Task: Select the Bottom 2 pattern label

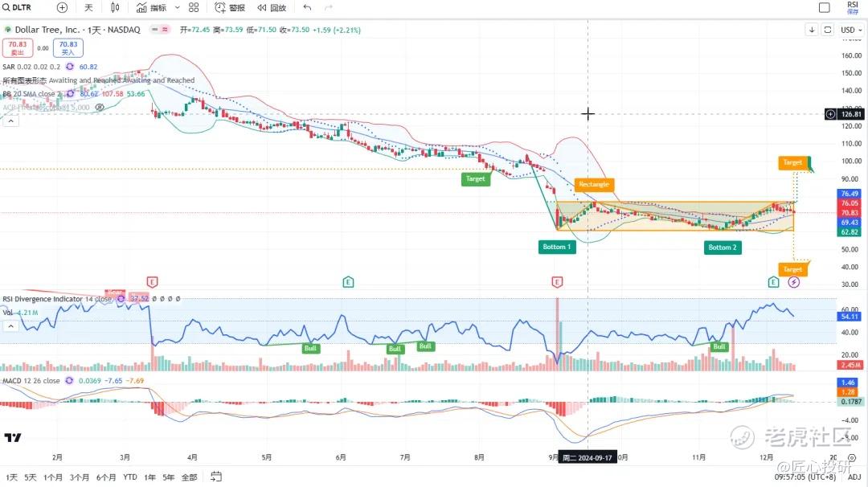Action: pyautogui.click(x=723, y=248)
